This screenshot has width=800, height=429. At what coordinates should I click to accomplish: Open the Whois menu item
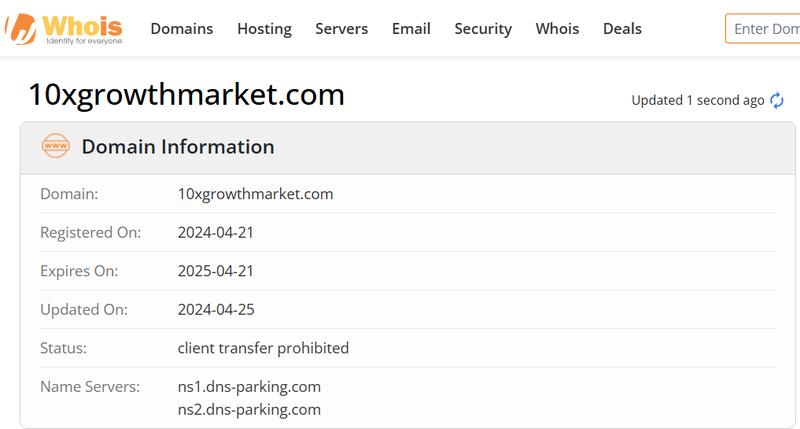click(557, 29)
